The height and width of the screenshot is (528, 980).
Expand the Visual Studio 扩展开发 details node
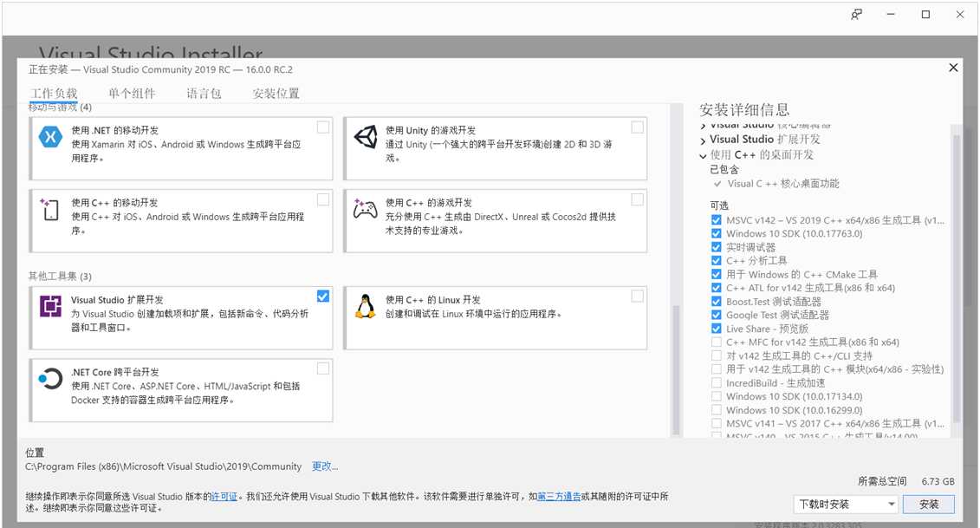pyautogui.click(x=703, y=140)
